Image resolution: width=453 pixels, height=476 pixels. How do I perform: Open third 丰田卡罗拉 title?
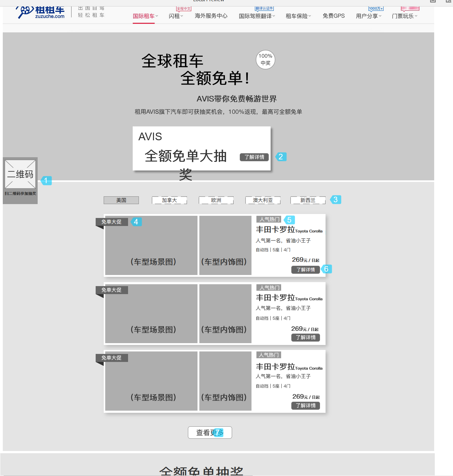pos(289,367)
